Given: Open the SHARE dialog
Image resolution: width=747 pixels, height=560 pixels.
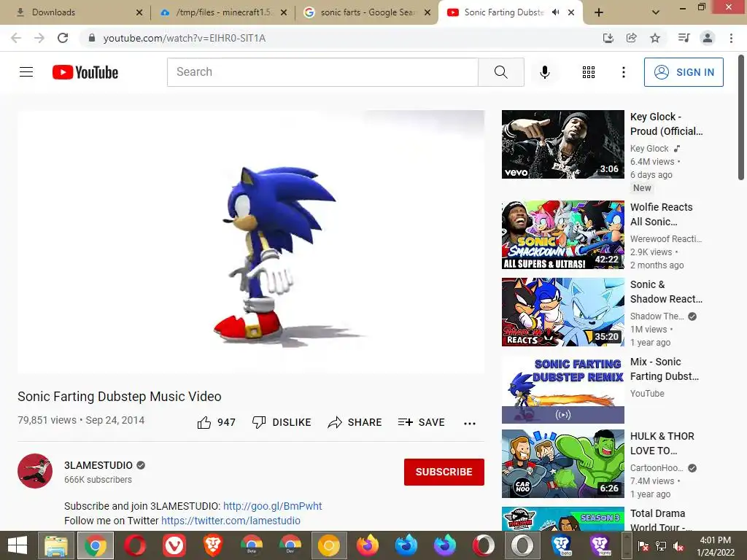Looking at the screenshot, I should pyautogui.click(x=355, y=422).
